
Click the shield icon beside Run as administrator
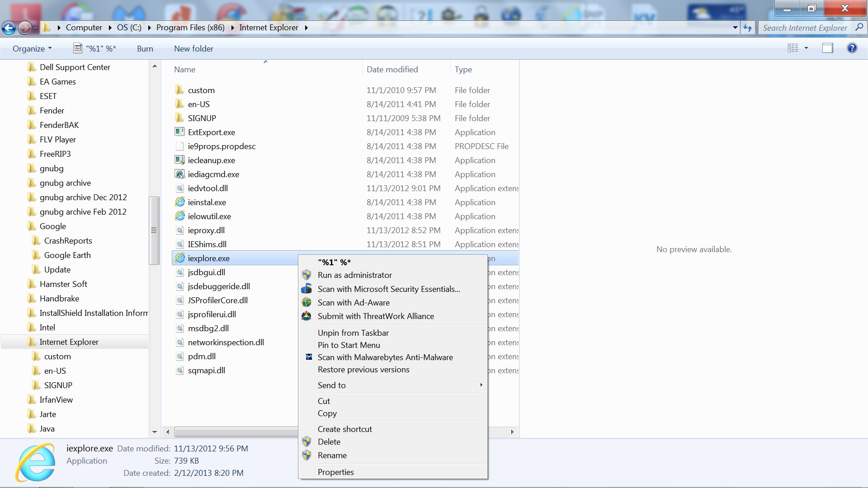(307, 275)
